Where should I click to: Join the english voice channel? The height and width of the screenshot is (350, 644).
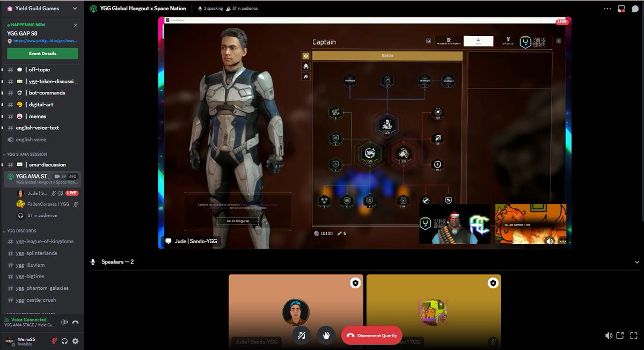pyautogui.click(x=42, y=140)
